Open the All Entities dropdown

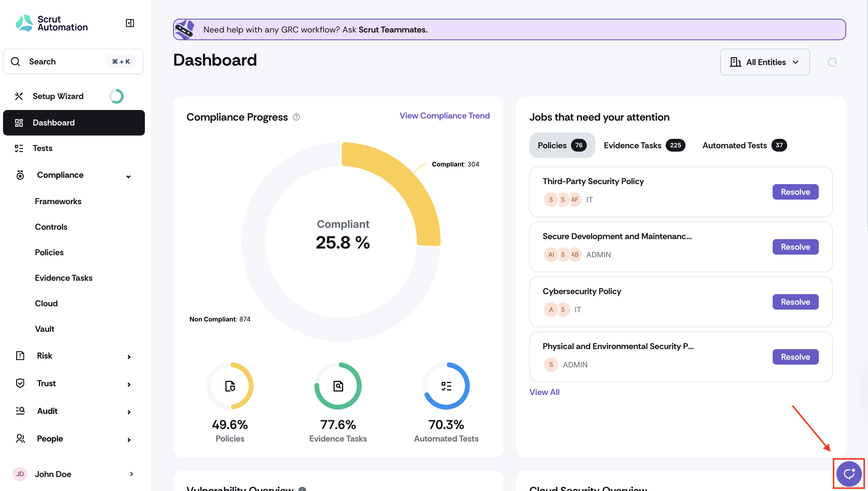764,62
